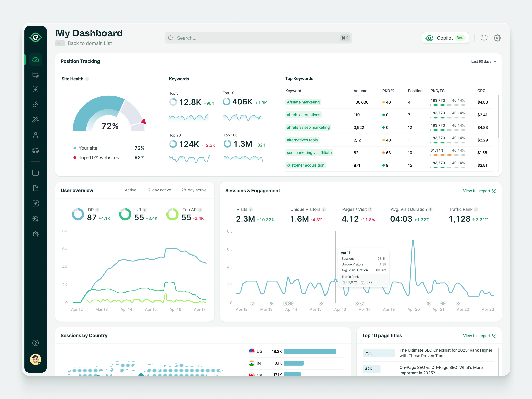This screenshot has height=399, width=532.
Task: Open the projects folder icon in sidebar
Action: point(36,173)
